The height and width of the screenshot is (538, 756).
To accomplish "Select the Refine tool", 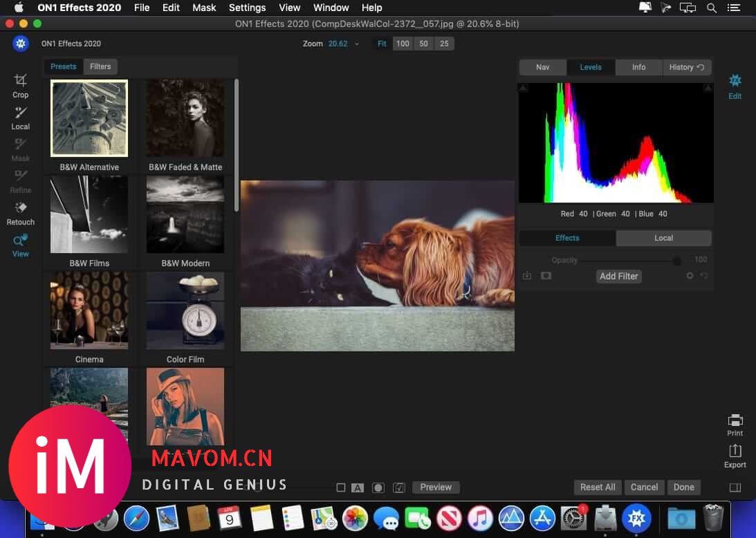I will [x=20, y=182].
